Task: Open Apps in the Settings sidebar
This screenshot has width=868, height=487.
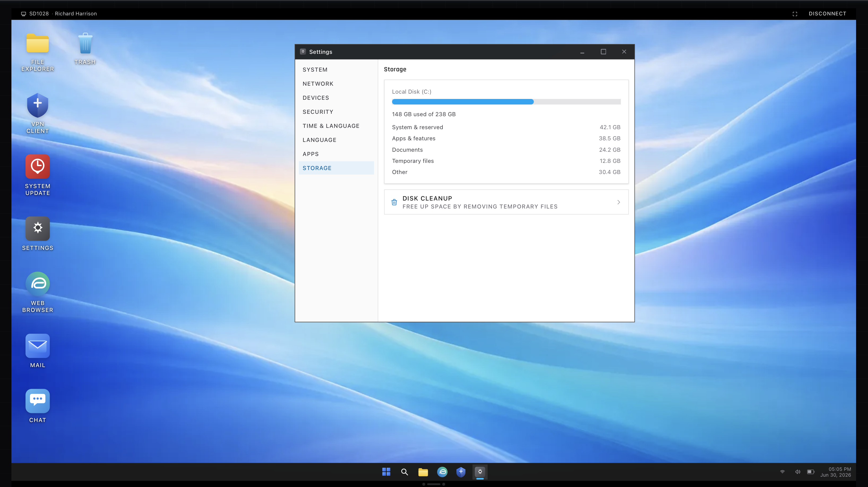Action: 336,154
